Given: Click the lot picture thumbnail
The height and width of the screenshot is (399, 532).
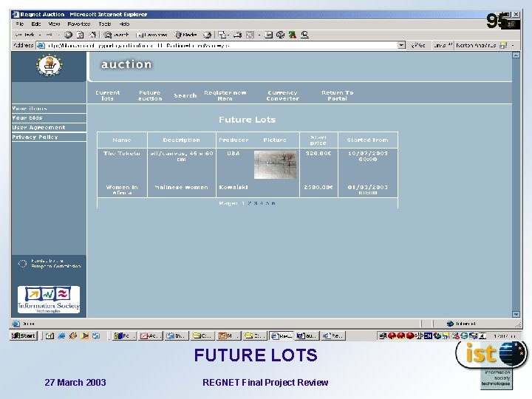Looking at the screenshot, I should point(275,165).
